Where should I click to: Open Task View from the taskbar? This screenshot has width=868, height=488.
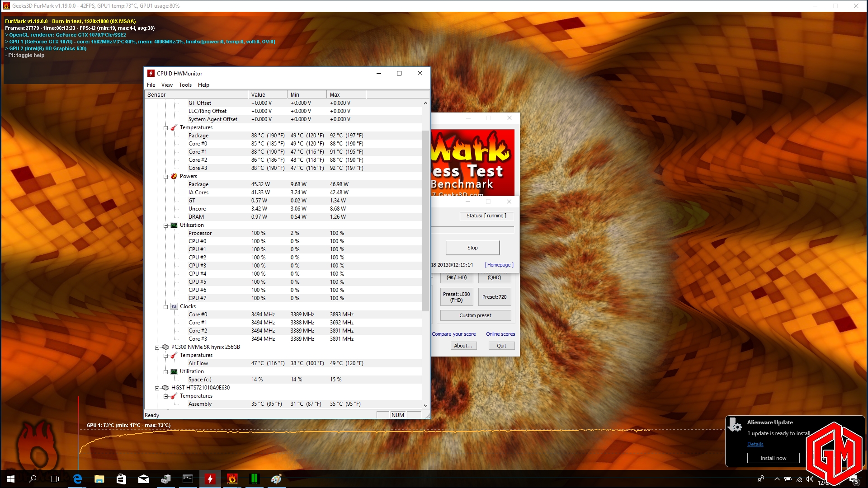tap(54, 479)
